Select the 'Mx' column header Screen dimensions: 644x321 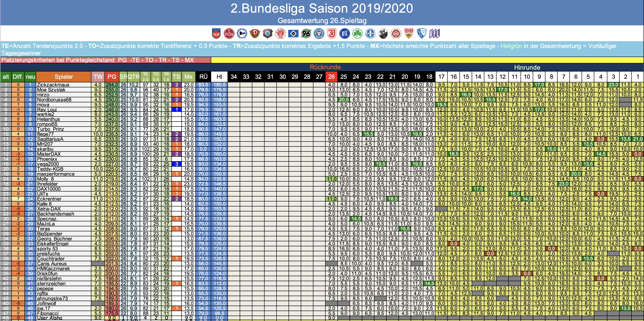[x=188, y=77]
